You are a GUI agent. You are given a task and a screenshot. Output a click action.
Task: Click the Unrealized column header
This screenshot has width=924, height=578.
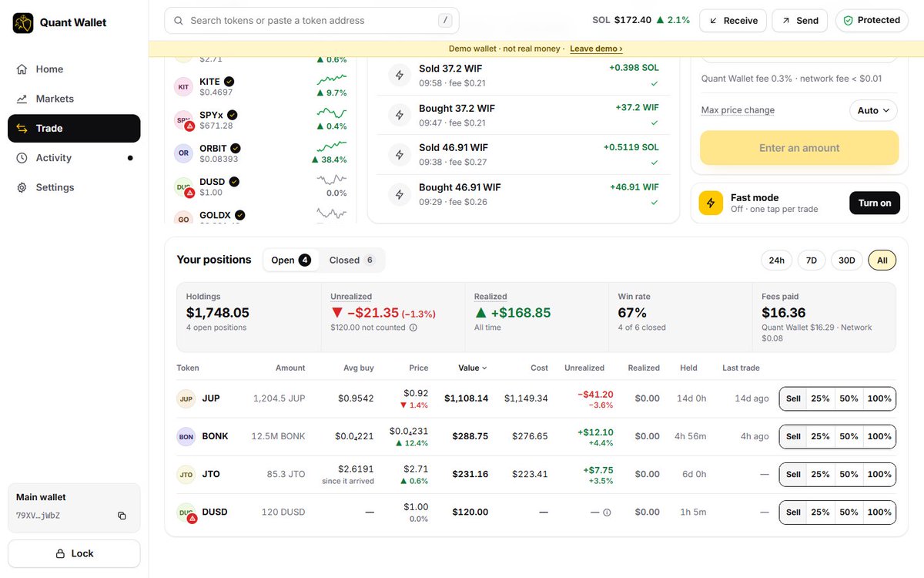pos(584,368)
